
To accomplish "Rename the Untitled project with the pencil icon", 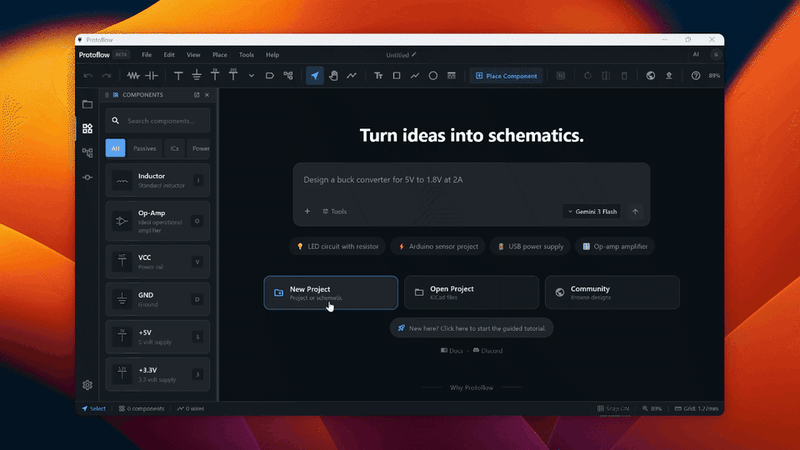I will coord(414,55).
